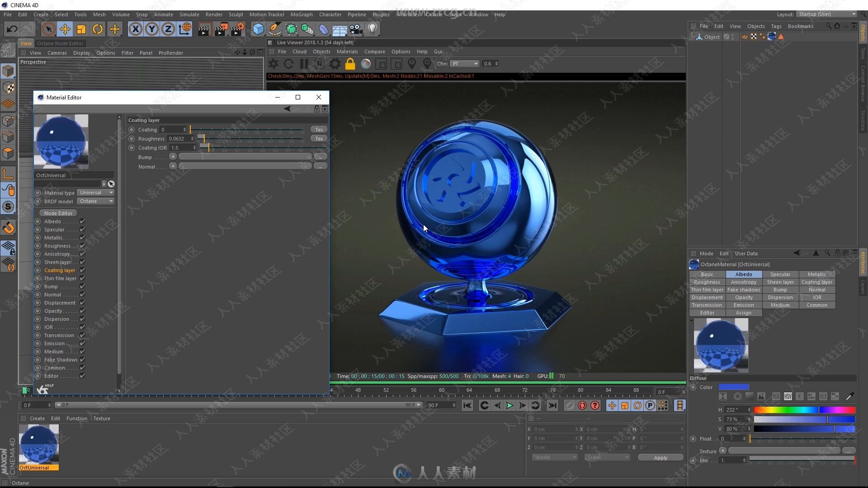Go to start of animation
This screenshot has width=868, height=488.
(x=467, y=405)
